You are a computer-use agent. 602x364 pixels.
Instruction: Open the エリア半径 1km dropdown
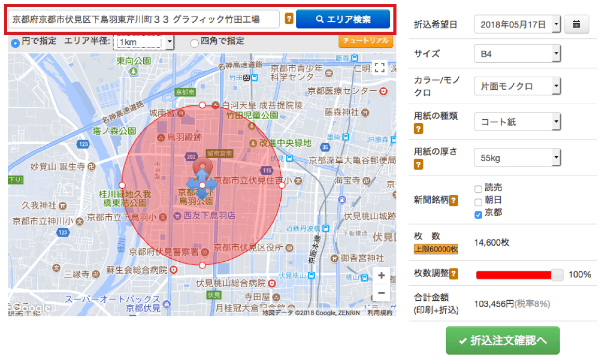145,42
